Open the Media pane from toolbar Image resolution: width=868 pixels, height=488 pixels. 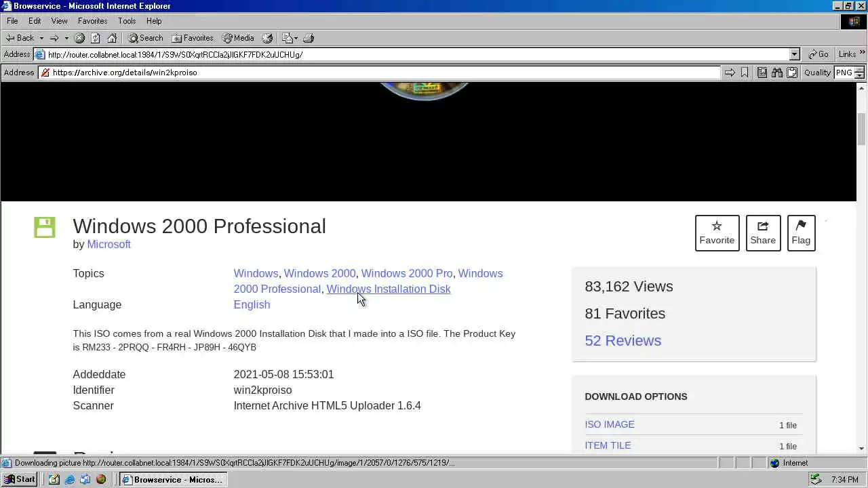point(238,38)
